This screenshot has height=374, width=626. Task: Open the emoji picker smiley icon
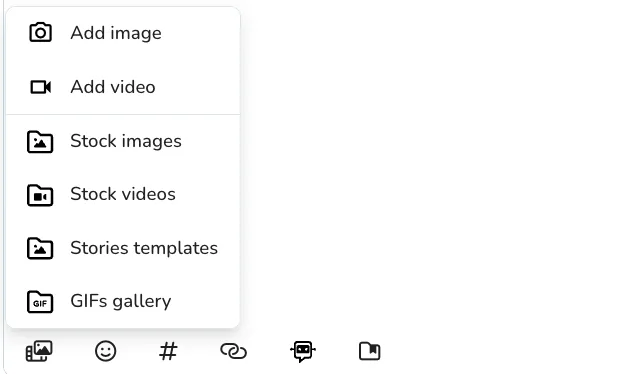(105, 351)
